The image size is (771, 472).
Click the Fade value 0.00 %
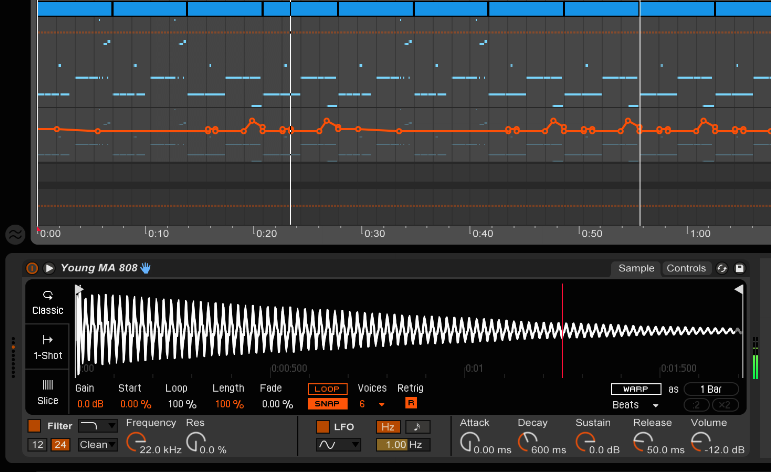[277, 404]
